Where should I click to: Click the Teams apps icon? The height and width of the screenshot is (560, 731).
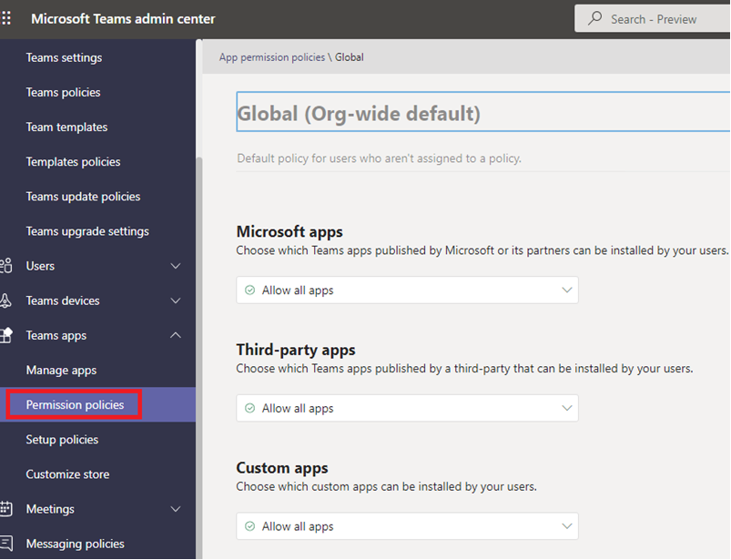point(6,335)
